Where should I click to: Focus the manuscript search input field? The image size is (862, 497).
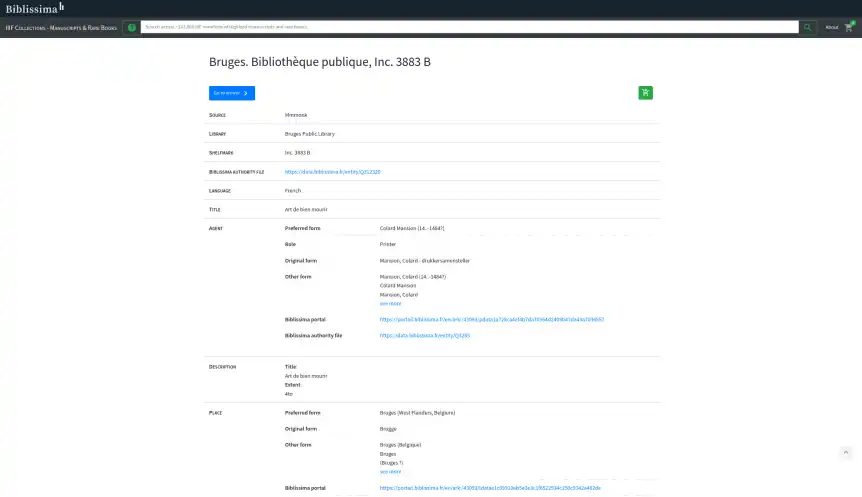click(x=469, y=27)
